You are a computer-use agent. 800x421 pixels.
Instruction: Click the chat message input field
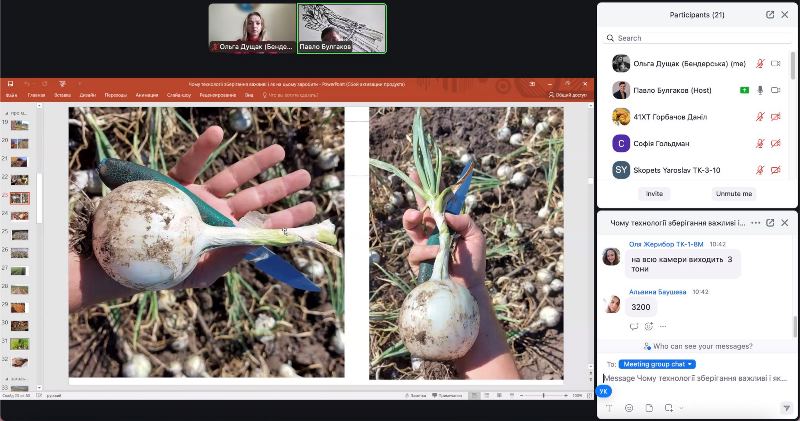click(696, 379)
